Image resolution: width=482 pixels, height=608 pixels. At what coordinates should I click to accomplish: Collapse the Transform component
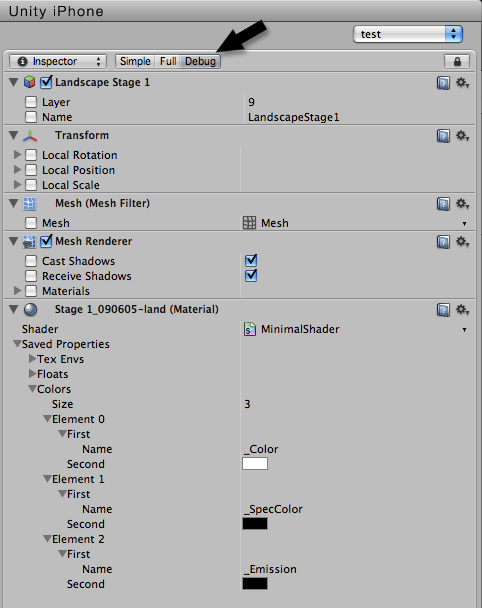(14, 136)
